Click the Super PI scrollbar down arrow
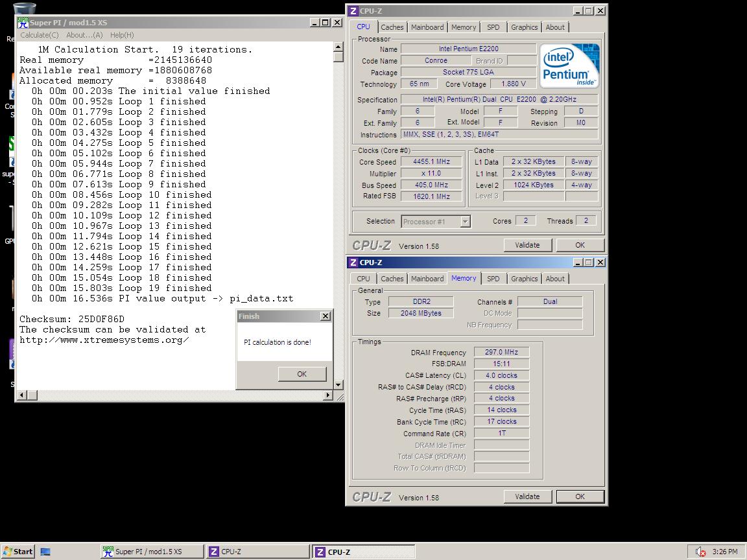The image size is (747, 560). point(338,385)
